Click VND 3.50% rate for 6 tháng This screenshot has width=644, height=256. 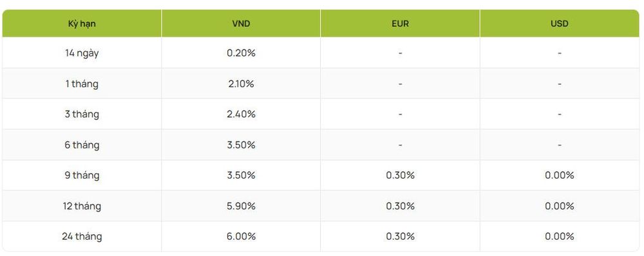coord(241,145)
